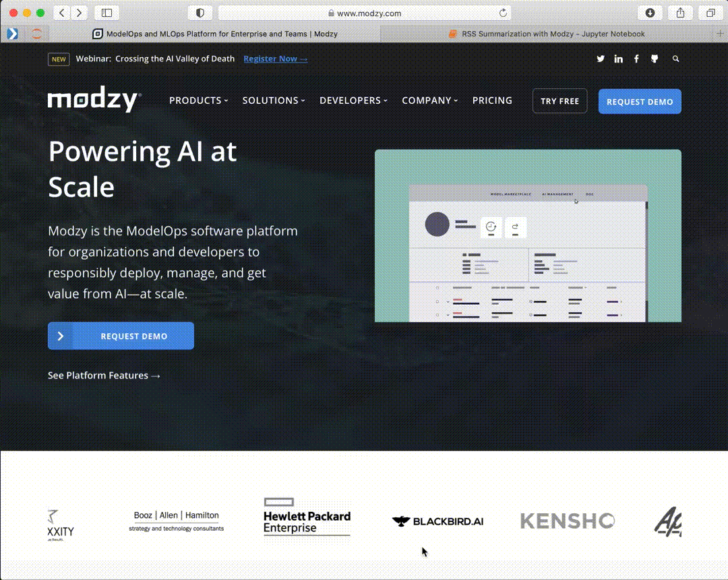The height and width of the screenshot is (580, 728).
Task: Go to the Pricing page
Action: pyautogui.click(x=492, y=100)
